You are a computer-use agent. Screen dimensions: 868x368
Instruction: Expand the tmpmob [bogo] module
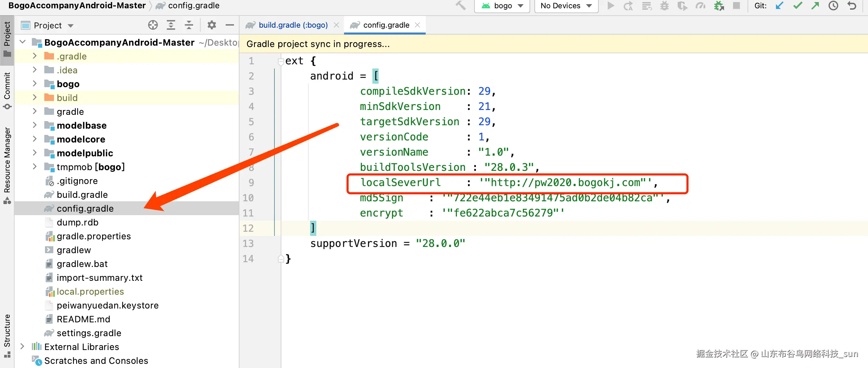click(x=34, y=167)
